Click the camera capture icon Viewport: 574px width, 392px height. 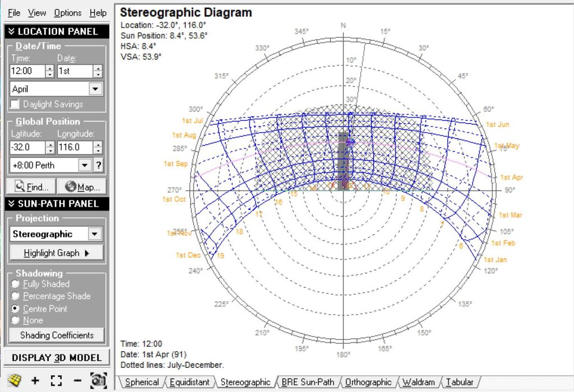point(98,381)
